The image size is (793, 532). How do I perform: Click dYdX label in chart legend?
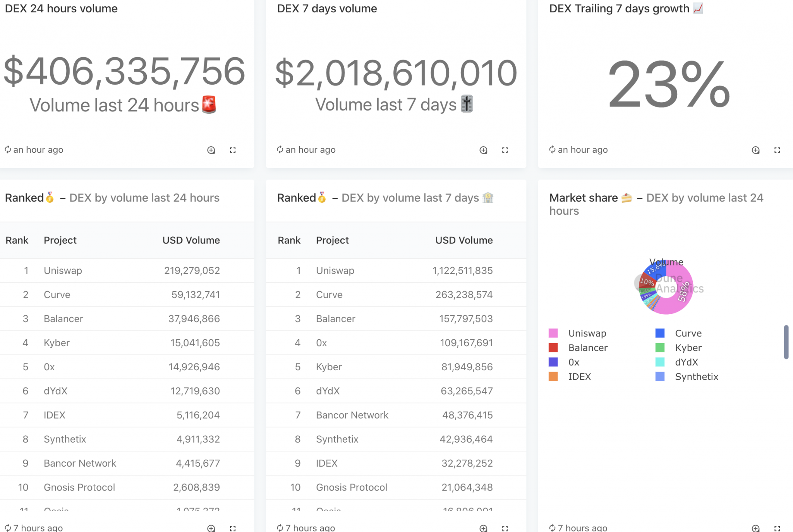click(x=687, y=362)
